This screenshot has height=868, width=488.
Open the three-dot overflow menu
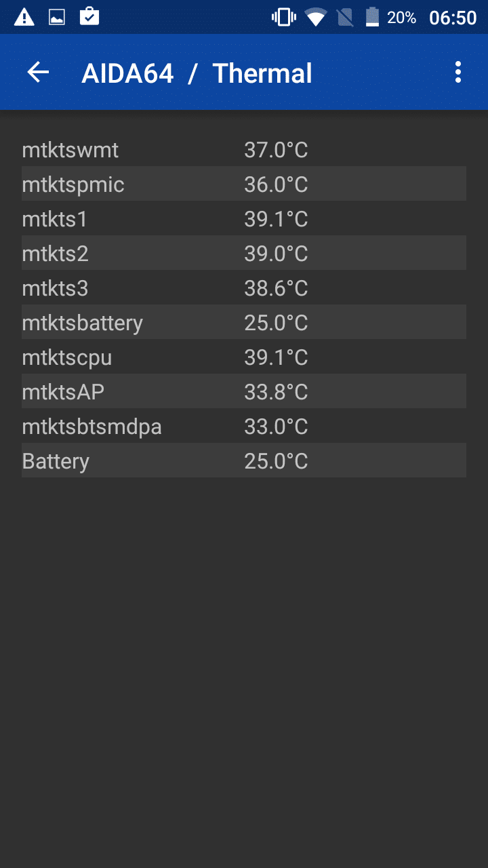pyautogui.click(x=458, y=73)
